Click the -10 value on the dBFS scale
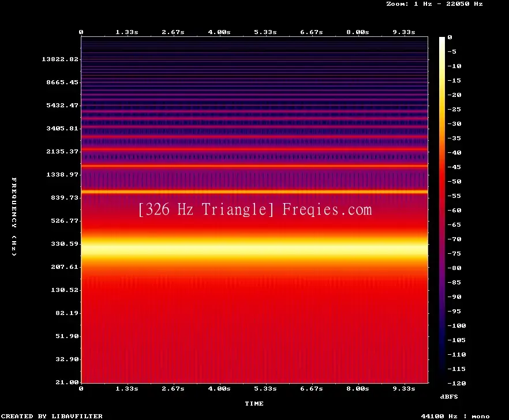 point(455,66)
